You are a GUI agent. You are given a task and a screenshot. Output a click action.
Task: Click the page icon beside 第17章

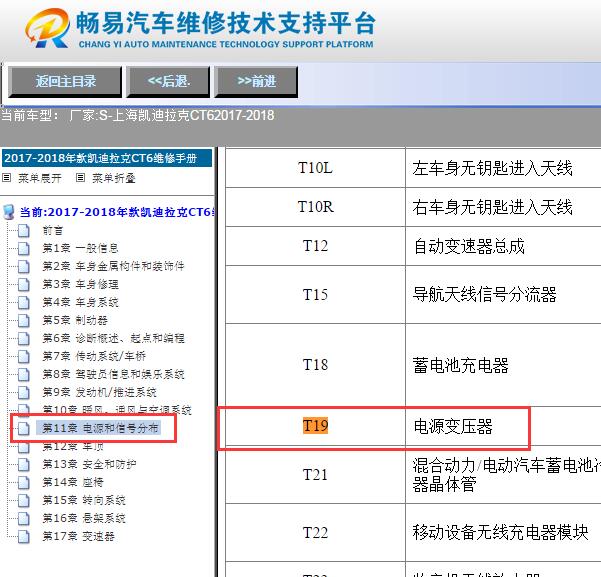click(x=24, y=536)
